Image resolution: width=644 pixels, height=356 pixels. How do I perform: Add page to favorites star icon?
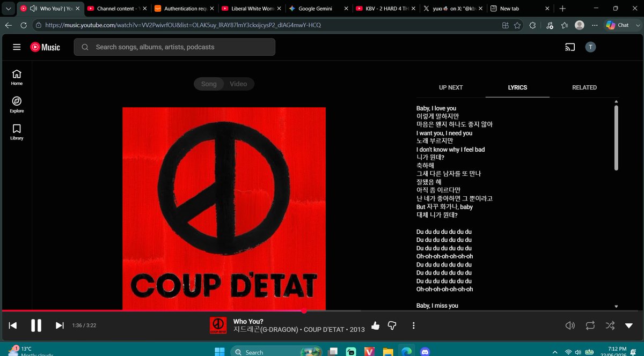coord(517,25)
